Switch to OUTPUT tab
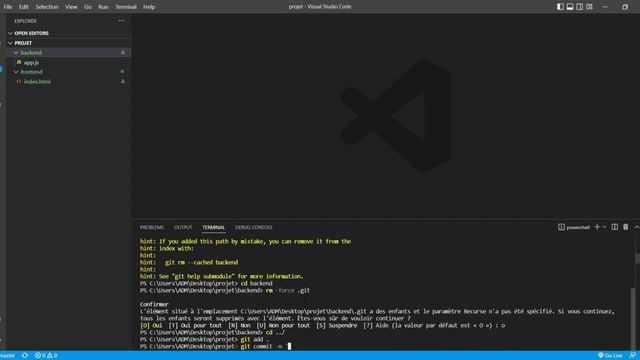 pos(183,227)
